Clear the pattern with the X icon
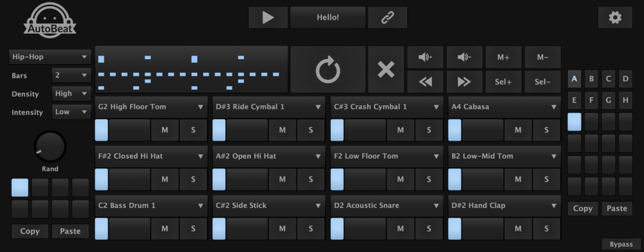 (x=386, y=70)
